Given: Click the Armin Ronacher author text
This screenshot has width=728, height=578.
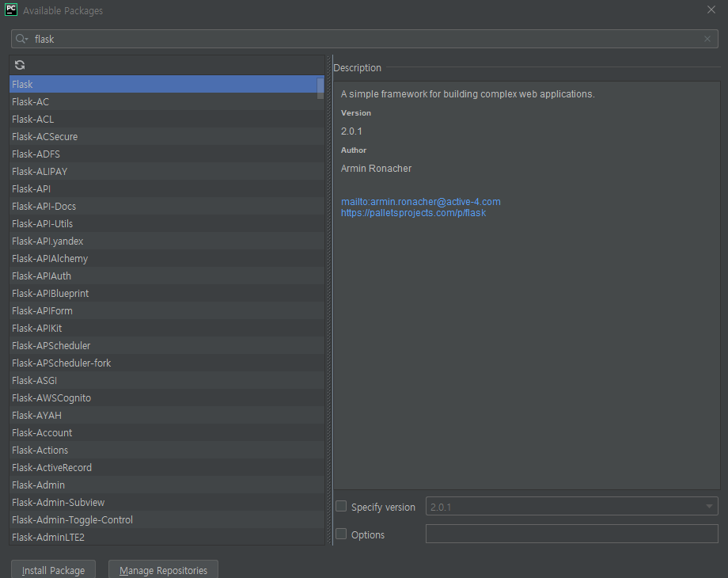Looking at the screenshot, I should [x=376, y=168].
